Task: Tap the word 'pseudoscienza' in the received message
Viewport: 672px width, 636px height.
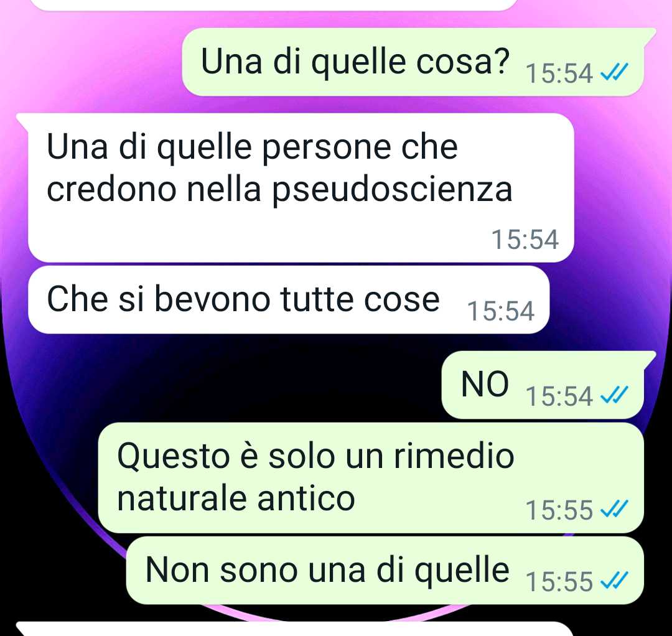Action: 393,190
